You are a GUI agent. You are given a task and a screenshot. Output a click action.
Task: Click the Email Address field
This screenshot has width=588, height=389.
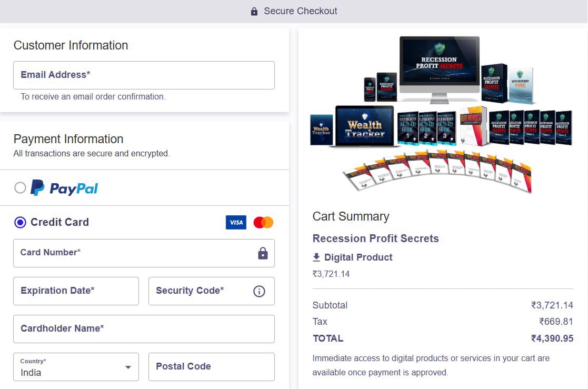pos(144,75)
